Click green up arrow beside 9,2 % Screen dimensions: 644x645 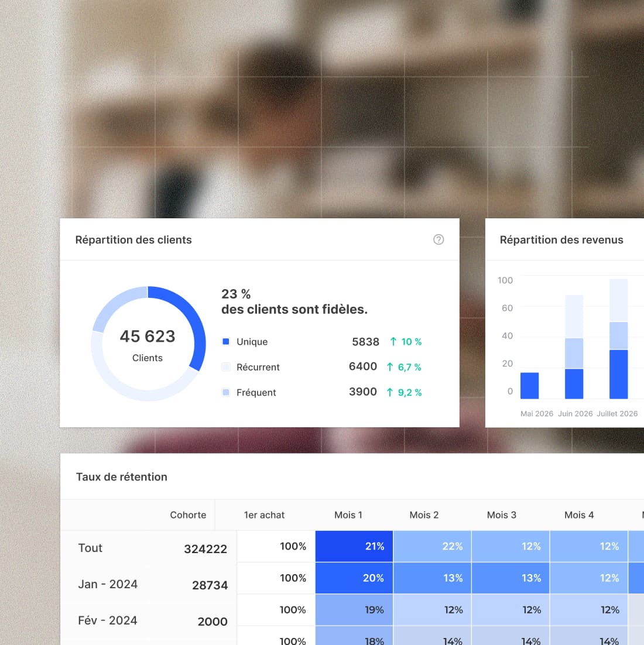coord(390,392)
